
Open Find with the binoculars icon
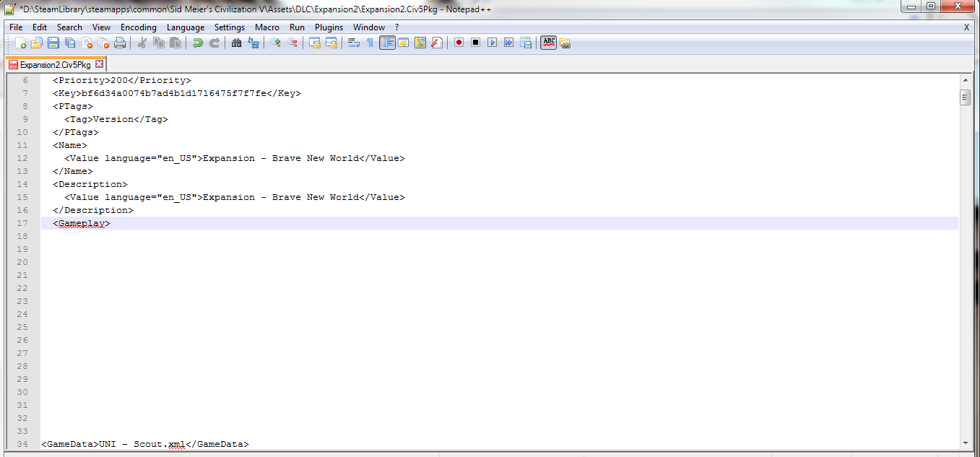236,43
